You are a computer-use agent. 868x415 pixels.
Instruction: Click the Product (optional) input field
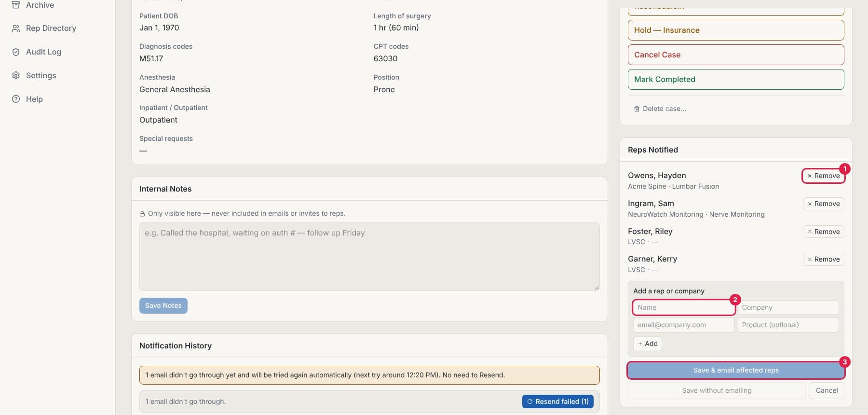coord(788,325)
